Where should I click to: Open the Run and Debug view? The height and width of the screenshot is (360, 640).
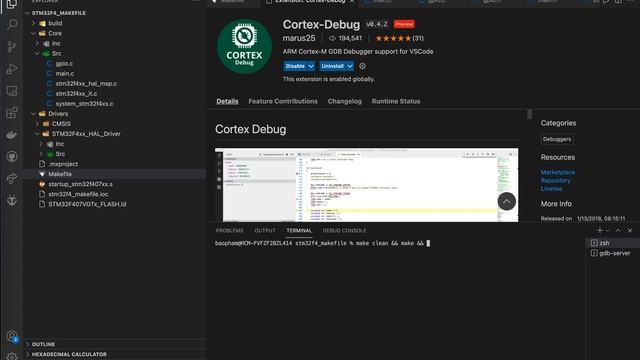click(x=12, y=69)
